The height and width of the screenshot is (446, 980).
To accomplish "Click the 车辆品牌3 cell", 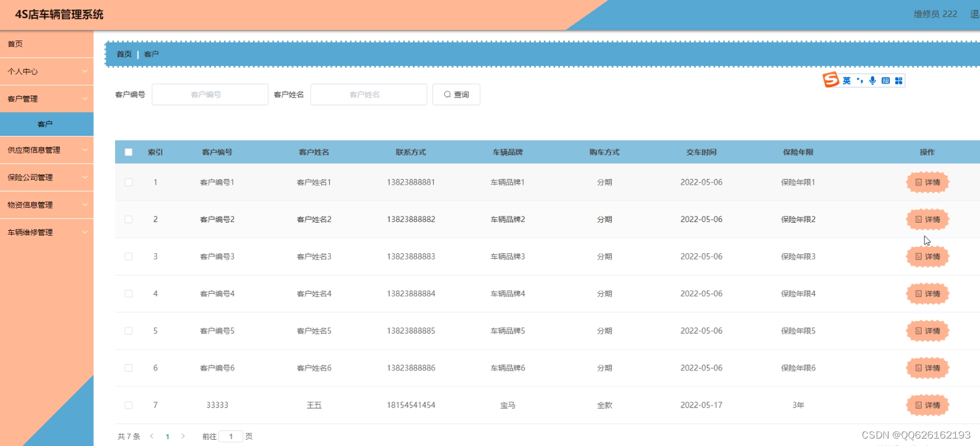I will click(x=508, y=256).
